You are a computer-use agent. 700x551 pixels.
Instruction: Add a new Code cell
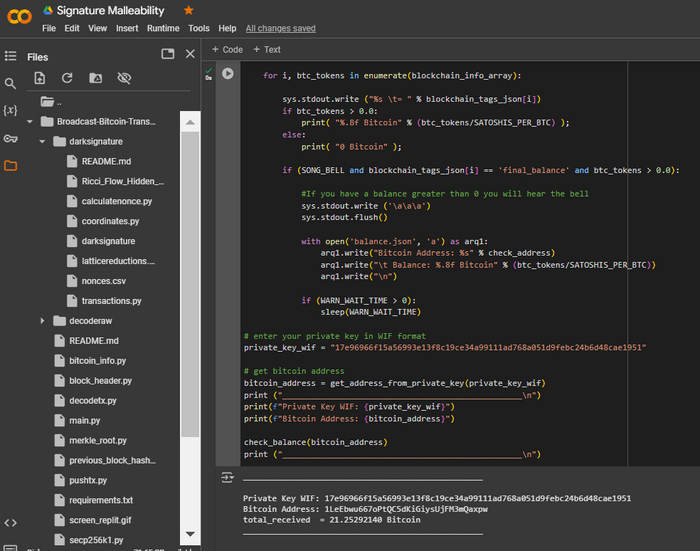tap(227, 49)
